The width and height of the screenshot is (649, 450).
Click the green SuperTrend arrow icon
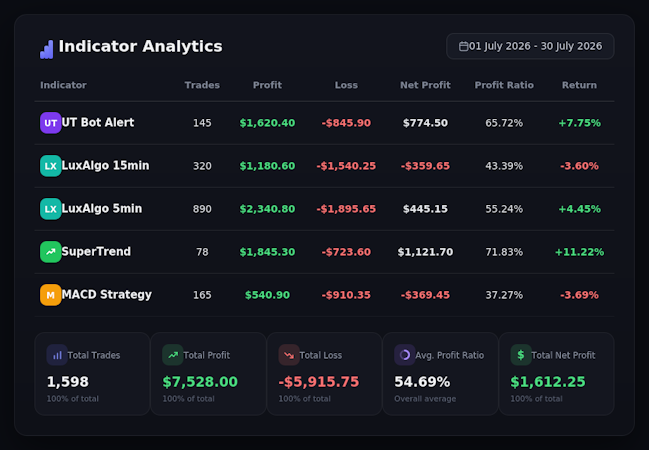coord(50,252)
